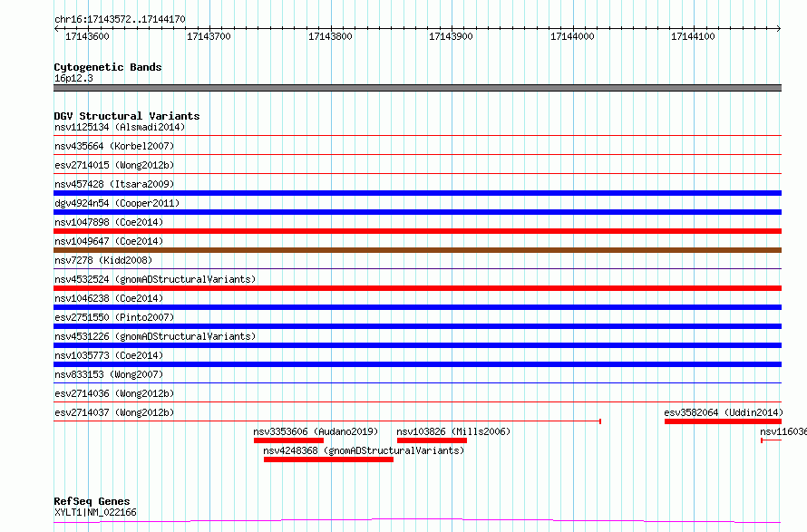Click the DGV Structural Variants track title
807x532 pixels.
click(x=127, y=116)
